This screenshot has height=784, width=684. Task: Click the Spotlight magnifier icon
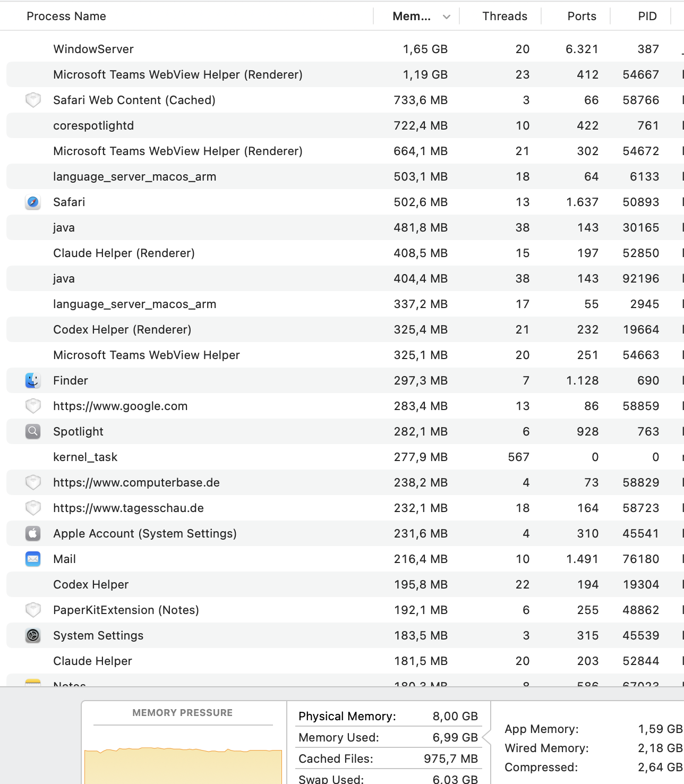click(x=33, y=432)
